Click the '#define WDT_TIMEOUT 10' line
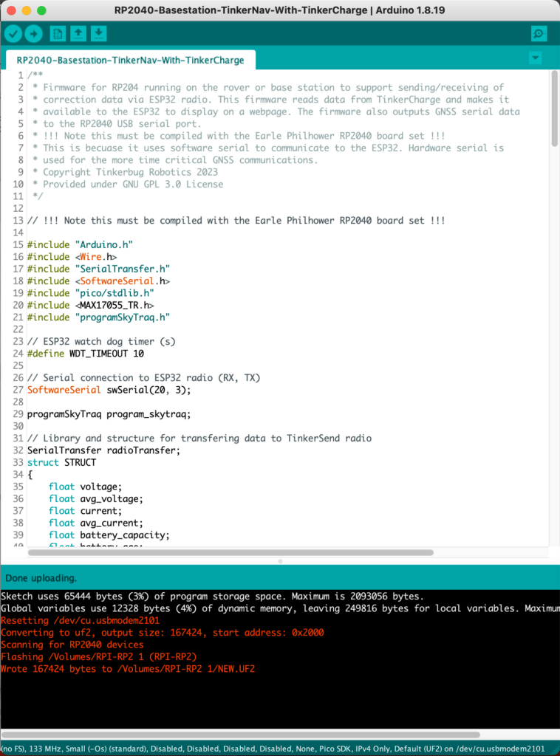Image resolution: width=560 pixels, height=756 pixels. point(86,354)
